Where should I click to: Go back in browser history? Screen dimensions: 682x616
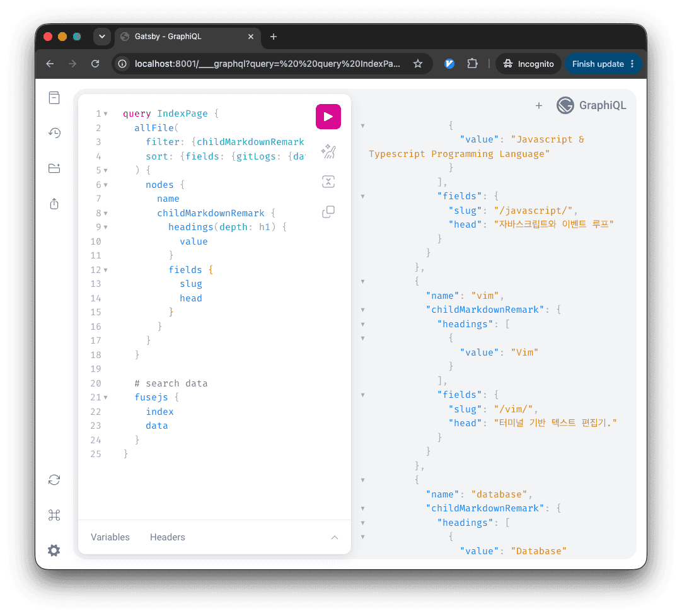pyautogui.click(x=50, y=64)
